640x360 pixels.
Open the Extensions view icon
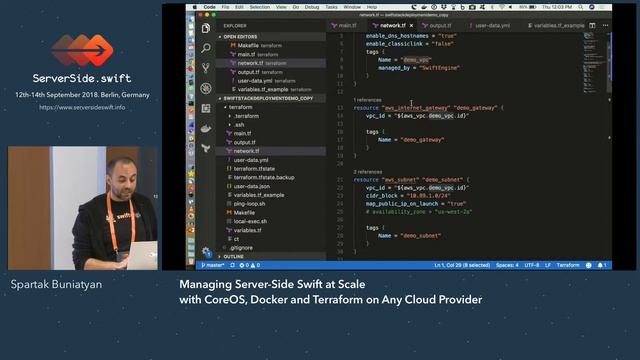(206, 108)
